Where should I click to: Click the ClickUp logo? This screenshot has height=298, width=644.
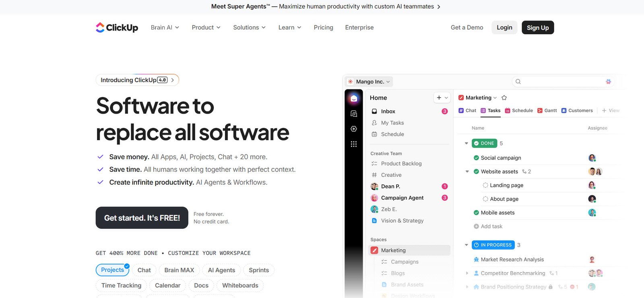coord(117,27)
